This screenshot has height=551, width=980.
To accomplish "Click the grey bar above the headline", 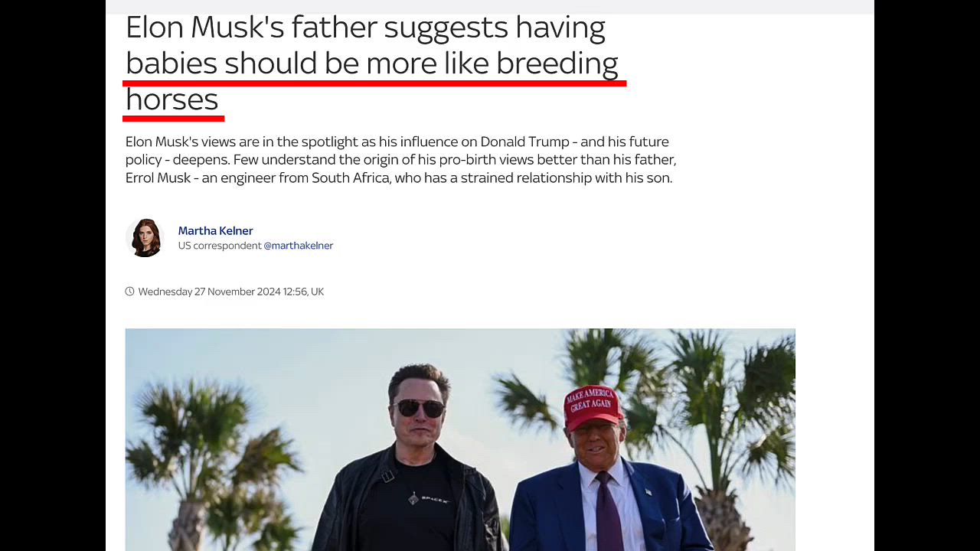I will [490, 7].
